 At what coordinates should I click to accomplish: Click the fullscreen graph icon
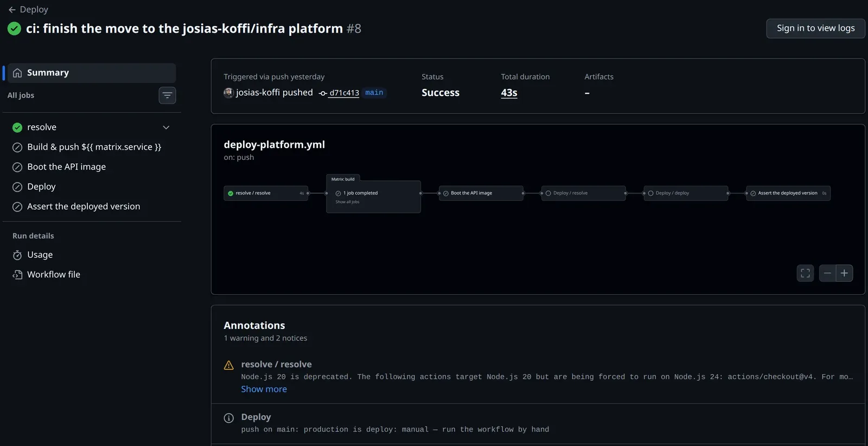click(806, 273)
